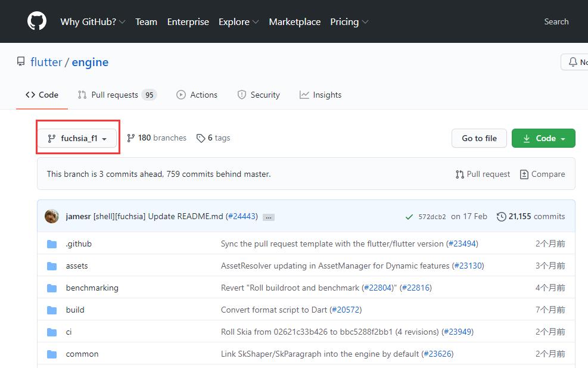
Task: Open the 21,155 commits history
Action: (x=531, y=216)
